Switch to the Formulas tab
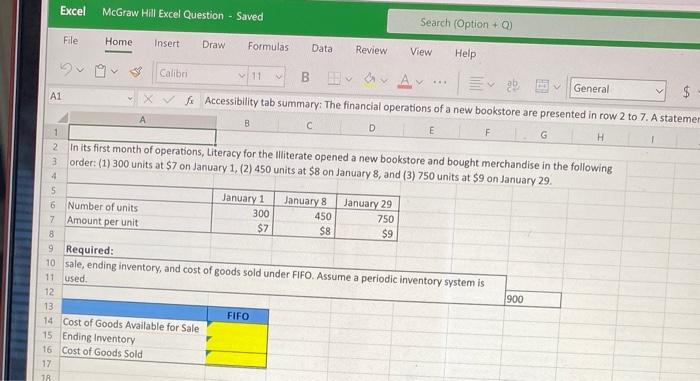Viewport: 700px width, 381px height. [268, 46]
